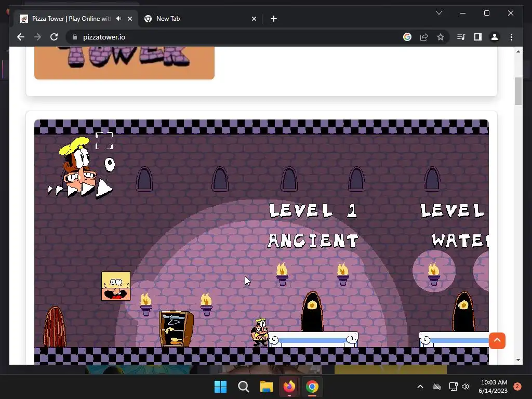Viewport: 532px width, 399px height.
Task: Click the yellow block face character
Action: pyautogui.click(x=116, y=286)
